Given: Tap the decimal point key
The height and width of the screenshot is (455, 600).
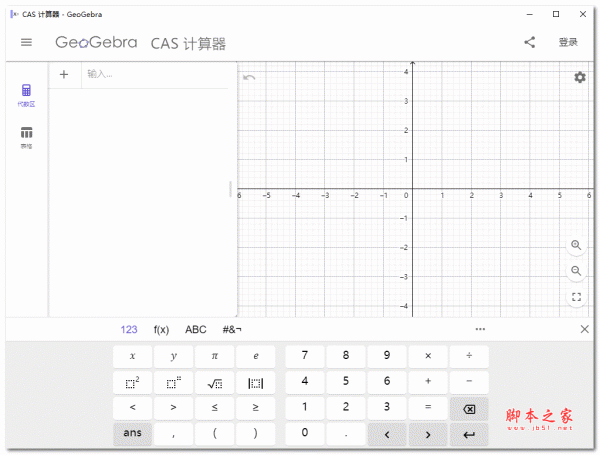Looking at the screenshot, I should [346, 434].
